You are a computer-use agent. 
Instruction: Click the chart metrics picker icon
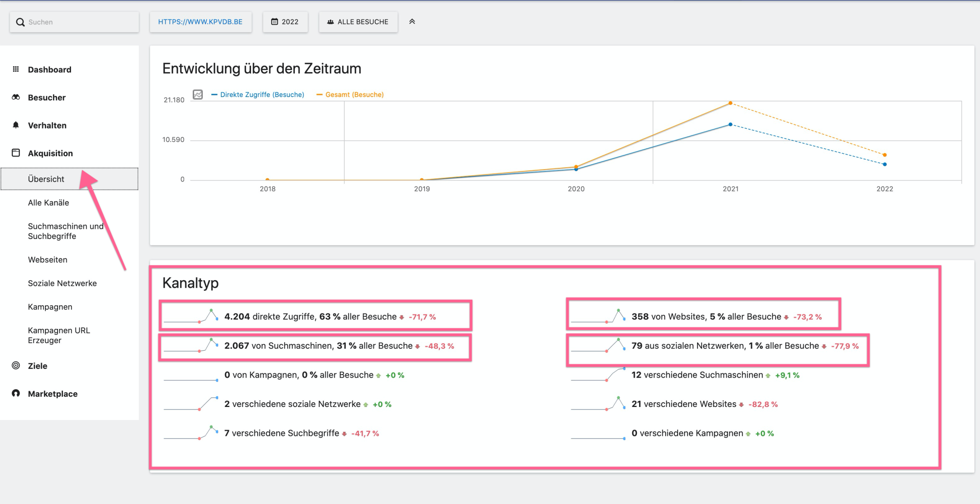click(198, 94)
